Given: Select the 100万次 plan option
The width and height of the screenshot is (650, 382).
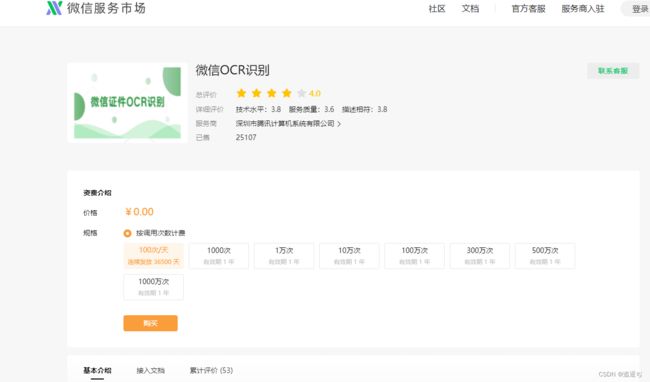Looking at the screenshot, I should point(415,256).
